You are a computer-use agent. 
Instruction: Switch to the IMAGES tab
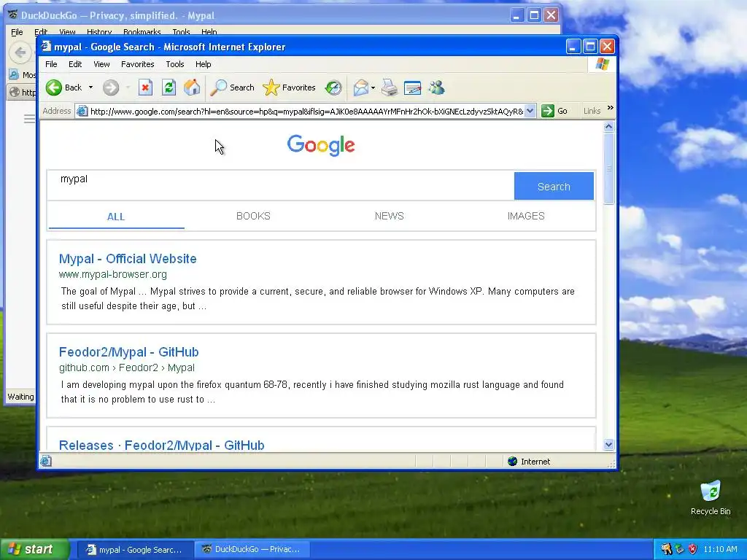[x=526, y=216]
